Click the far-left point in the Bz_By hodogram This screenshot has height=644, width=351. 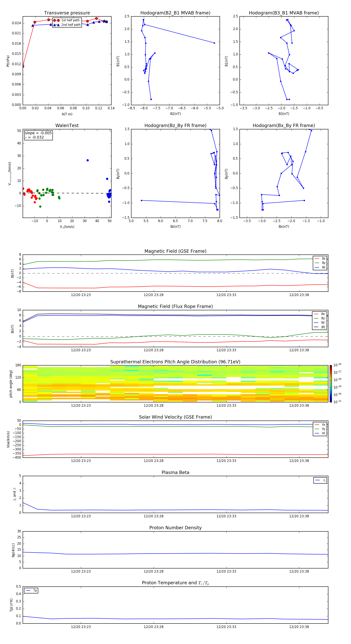pos(141,200)
